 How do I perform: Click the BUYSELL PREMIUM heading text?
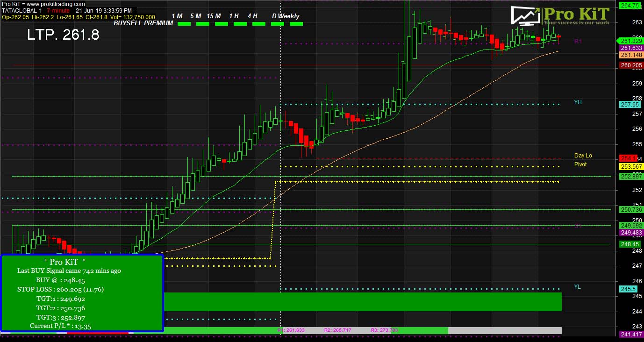tap(143, 23)
